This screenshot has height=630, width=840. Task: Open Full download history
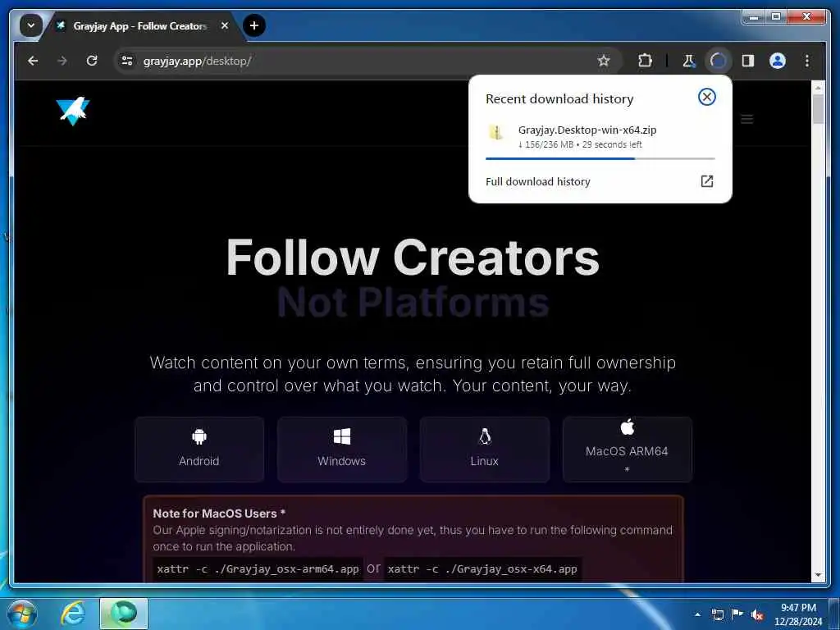(600, 181)
